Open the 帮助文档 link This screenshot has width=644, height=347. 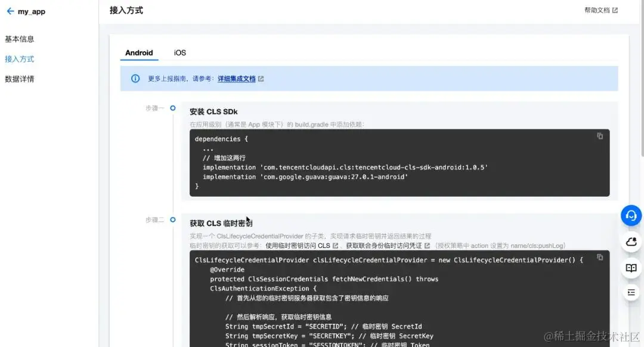click(597, 10)
